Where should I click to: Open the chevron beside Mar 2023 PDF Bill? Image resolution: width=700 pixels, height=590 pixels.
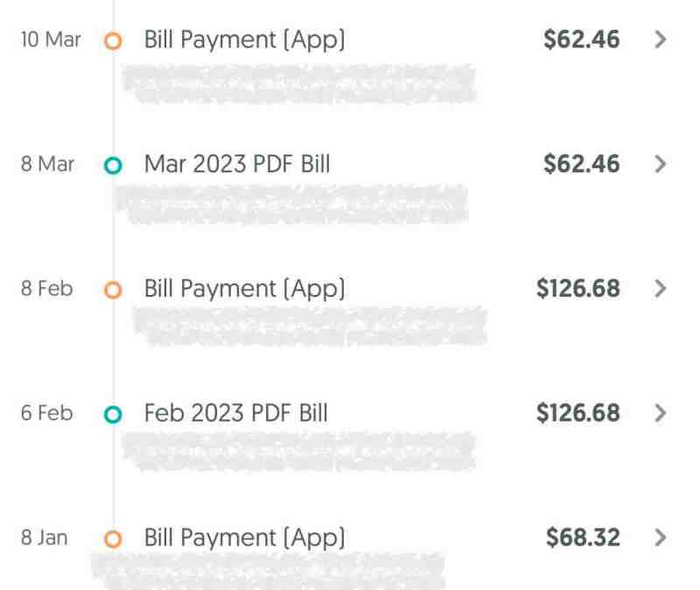click(x=661, y=165)
